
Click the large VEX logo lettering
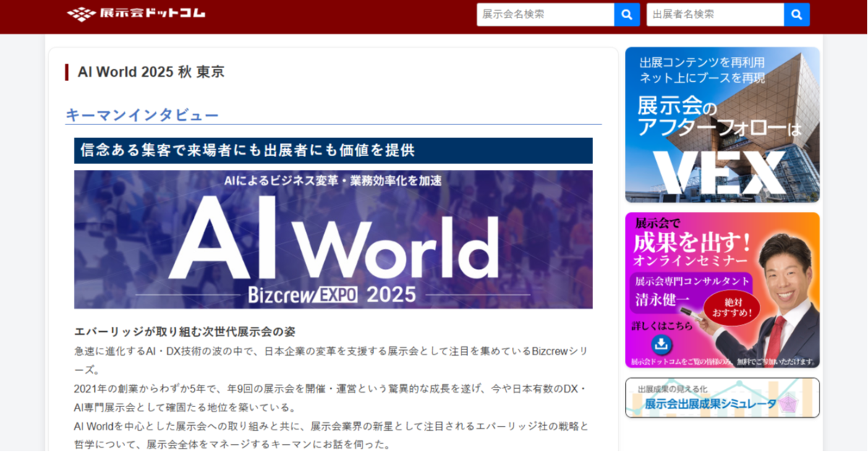coord(720,173)
